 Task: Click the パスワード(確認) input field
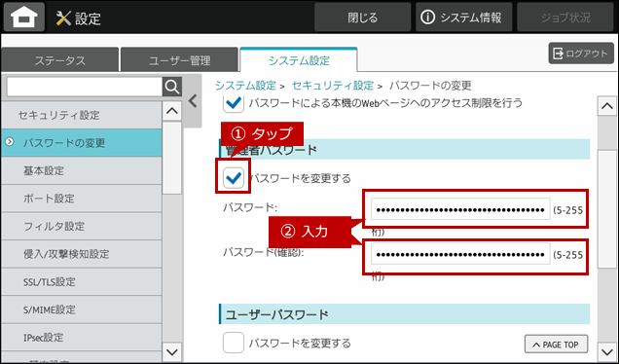click(x=460, y=254)
